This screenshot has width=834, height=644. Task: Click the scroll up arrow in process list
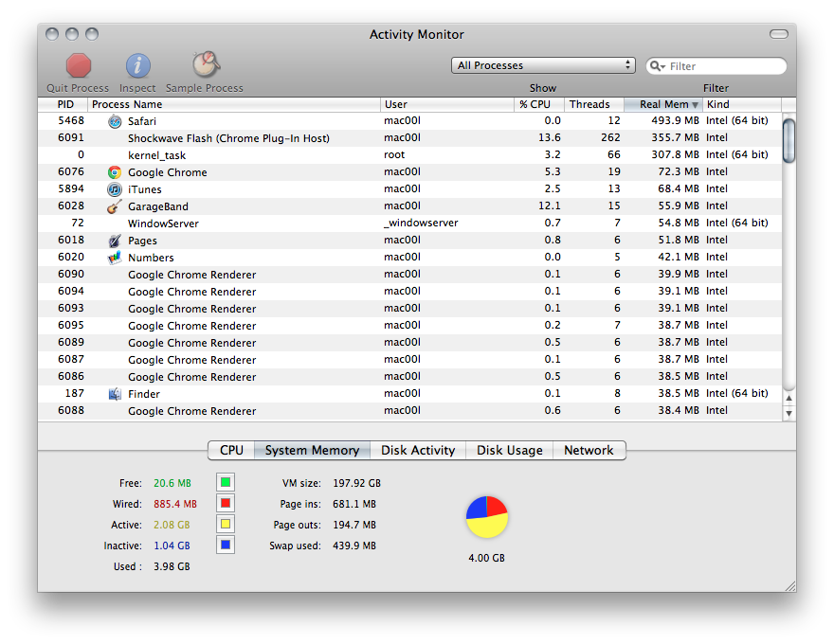(789, 398)
